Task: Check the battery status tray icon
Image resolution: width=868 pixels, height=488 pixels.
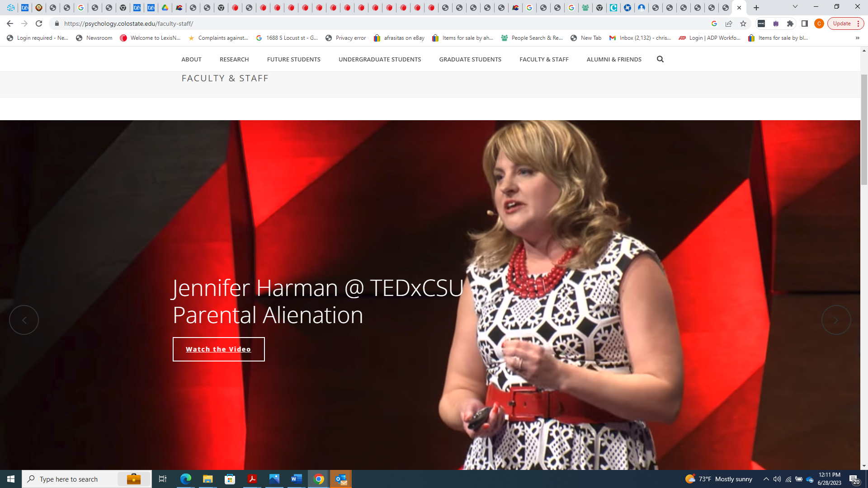Action: tap(799, 479)
